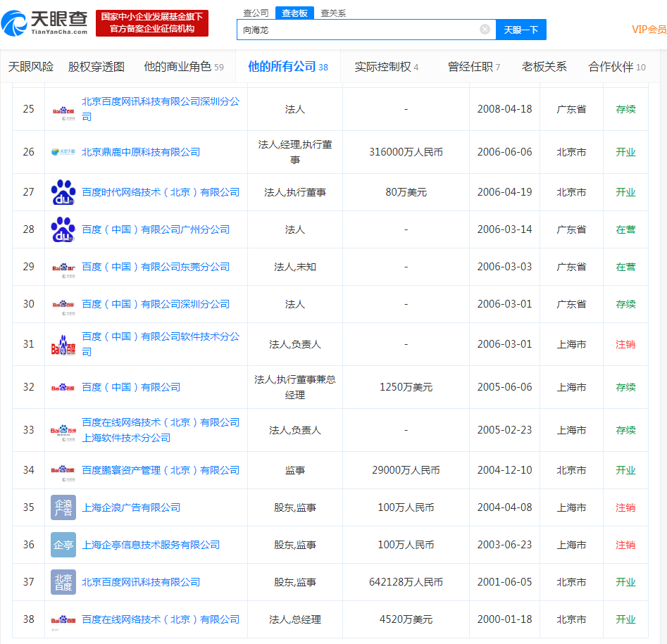Open 合作伙伴 10 tab
Image resolution: width=667 pixels, height=644 pixels.
point(617,67)
